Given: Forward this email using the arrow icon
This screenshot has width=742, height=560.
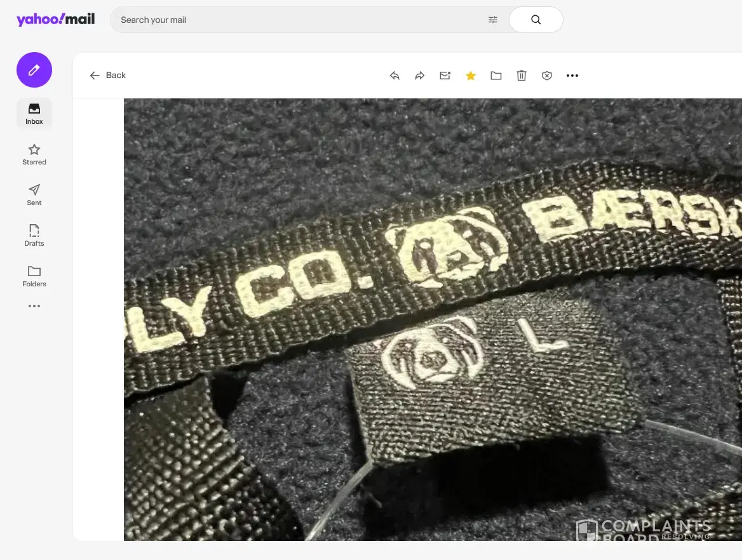Looking at the screenshot, I should coord(420,76).
